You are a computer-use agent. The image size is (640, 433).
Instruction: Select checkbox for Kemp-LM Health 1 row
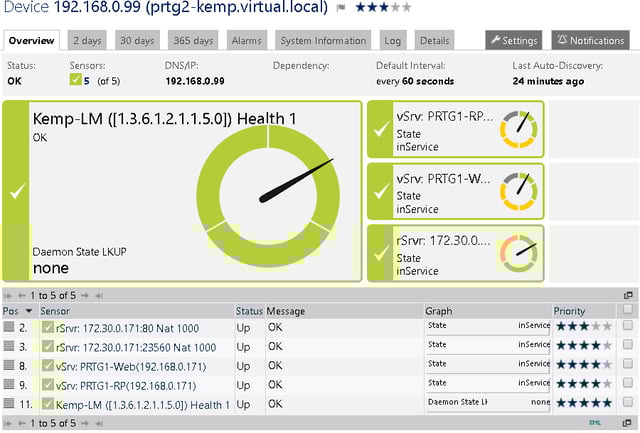[628, 402]
